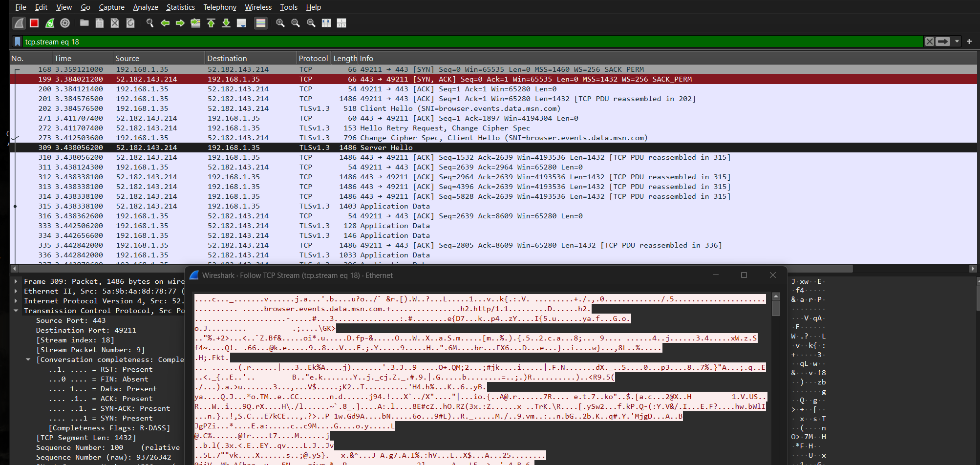Sort packets by the Length column header
The height and width of the screenshot is (465, 980).
click(x=345, y=58)
